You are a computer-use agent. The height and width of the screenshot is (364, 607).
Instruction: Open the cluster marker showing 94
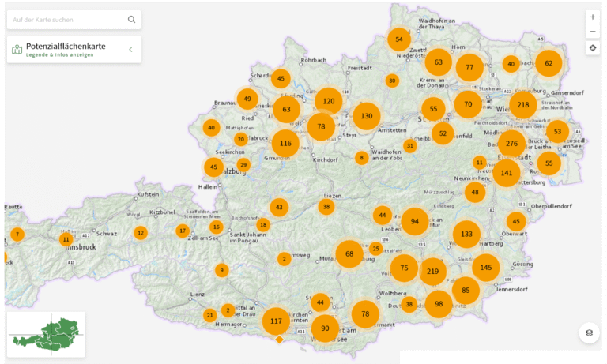414,222
